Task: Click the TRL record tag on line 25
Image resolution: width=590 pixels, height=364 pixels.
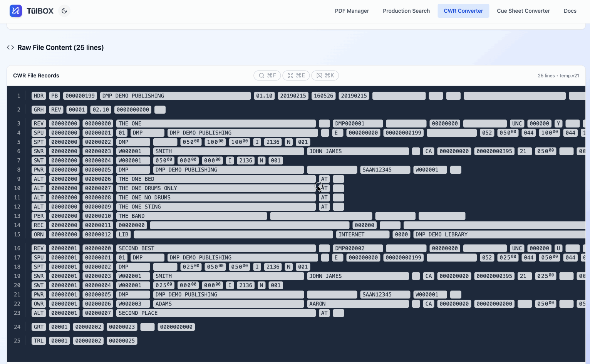Action: 39,341
